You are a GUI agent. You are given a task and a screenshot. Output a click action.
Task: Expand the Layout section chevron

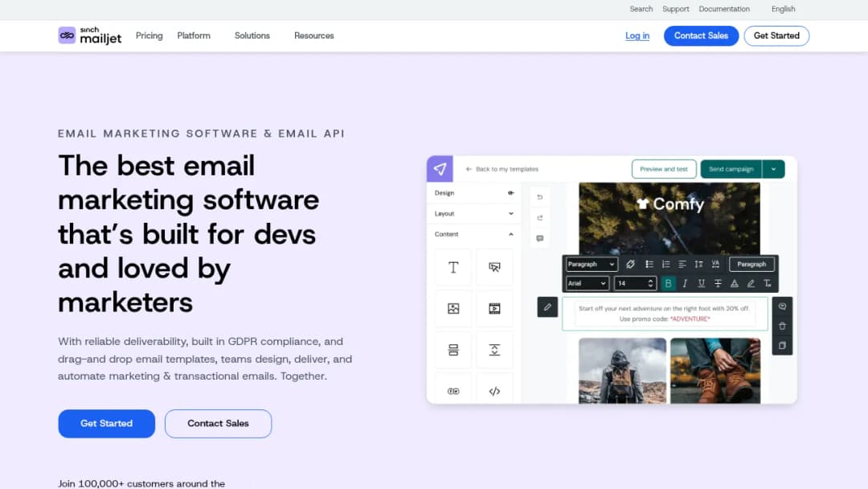(x=510, y=214)
